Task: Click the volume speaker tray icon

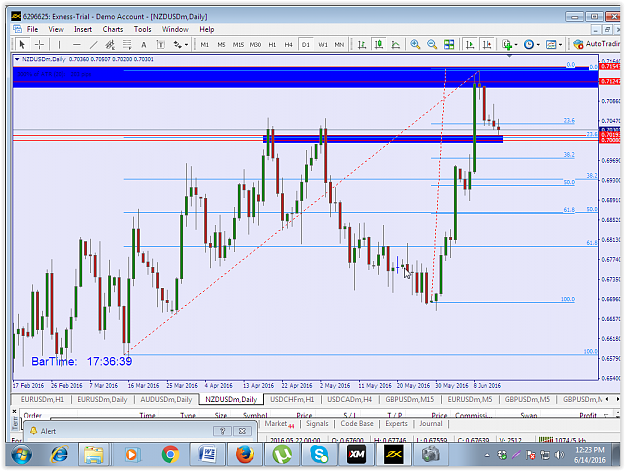Action: 560,455
